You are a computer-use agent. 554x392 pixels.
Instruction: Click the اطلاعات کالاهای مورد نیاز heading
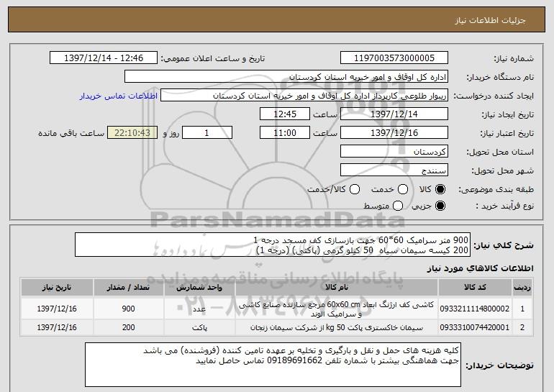coord(480,268)
